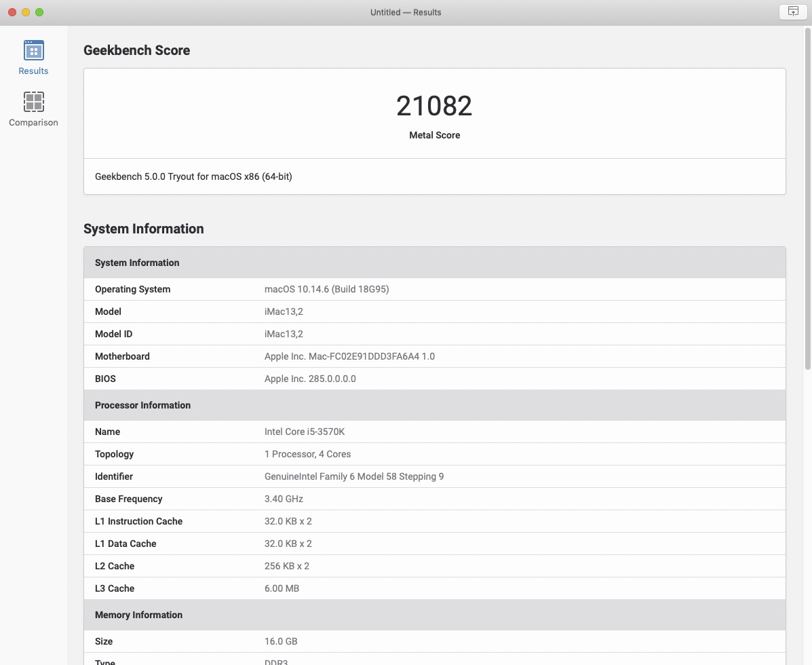Select the 16.0 GB memory size value
Screen dimensions: 812x665
281,641
